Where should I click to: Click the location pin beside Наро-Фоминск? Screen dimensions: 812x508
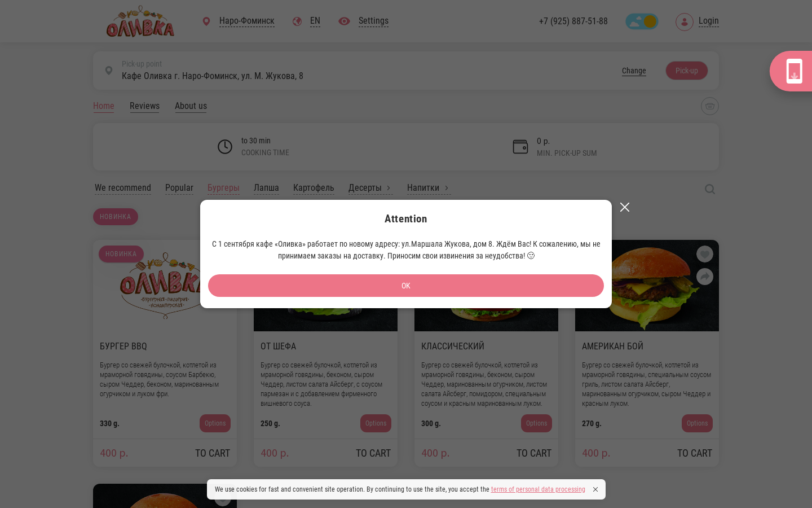206,21
